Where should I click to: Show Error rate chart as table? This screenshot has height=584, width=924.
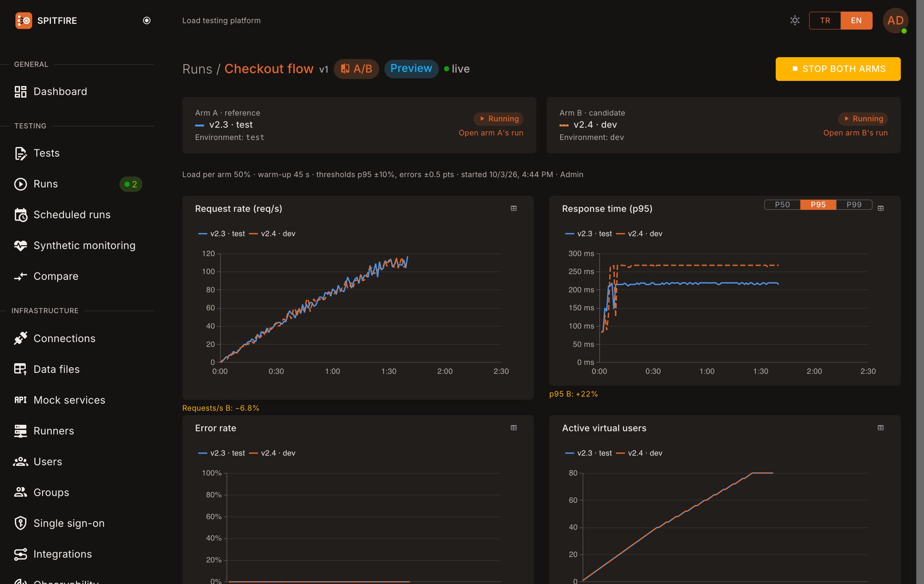(513, 428)
